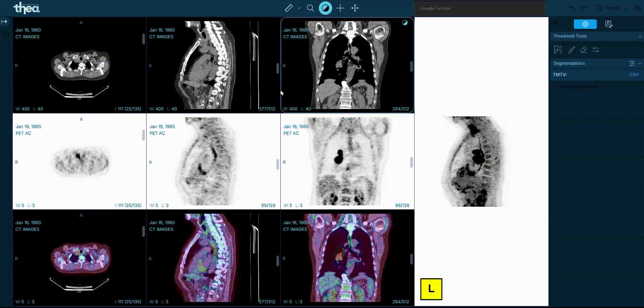
Task: Open threshold settings sliders icon
Action: [x=596, y=50]
